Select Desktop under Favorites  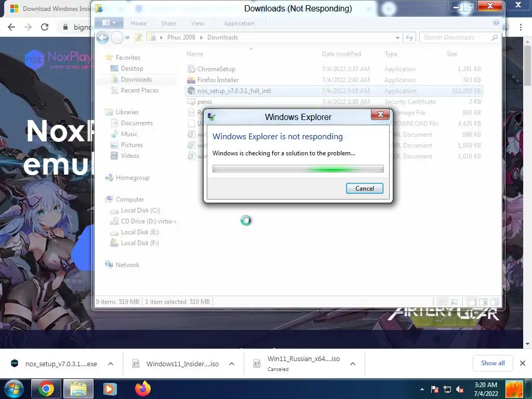[132, 69]
